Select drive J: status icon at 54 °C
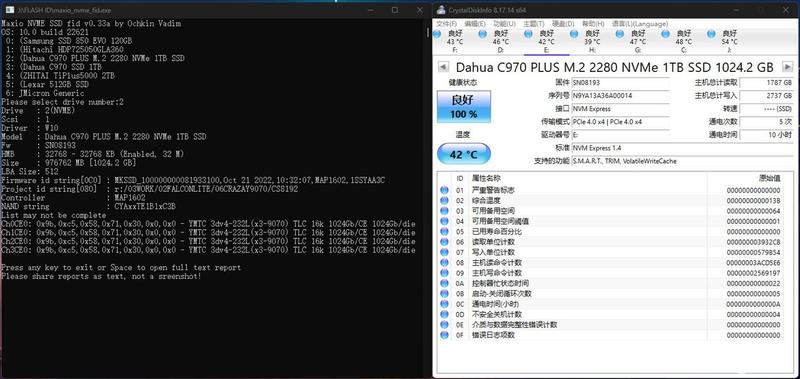Viewport: 800px width, 379px height. tap(712, 34)
